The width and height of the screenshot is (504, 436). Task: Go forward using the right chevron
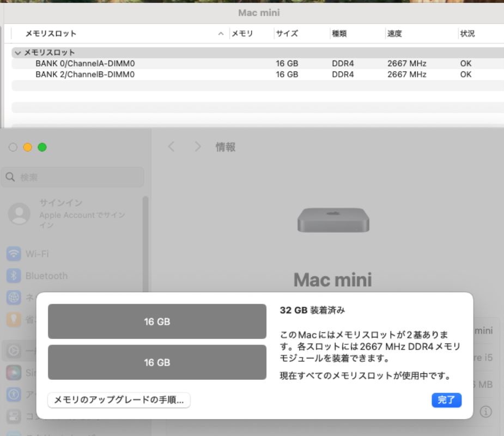pos(198,147)
